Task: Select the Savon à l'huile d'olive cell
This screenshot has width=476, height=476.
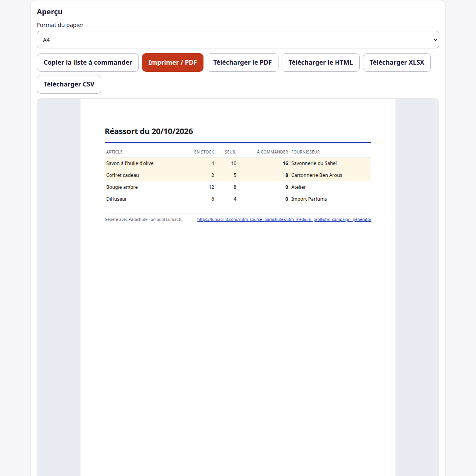Action: pyautogui.click(x=130, y=163)
